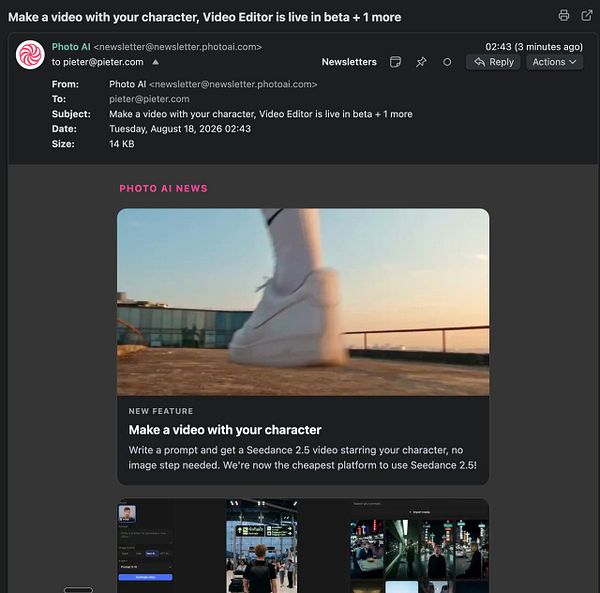The width and height of the screenshot is (600, 593).
Task: Print this email using the printer icon
Action: [x=563, y=16]
